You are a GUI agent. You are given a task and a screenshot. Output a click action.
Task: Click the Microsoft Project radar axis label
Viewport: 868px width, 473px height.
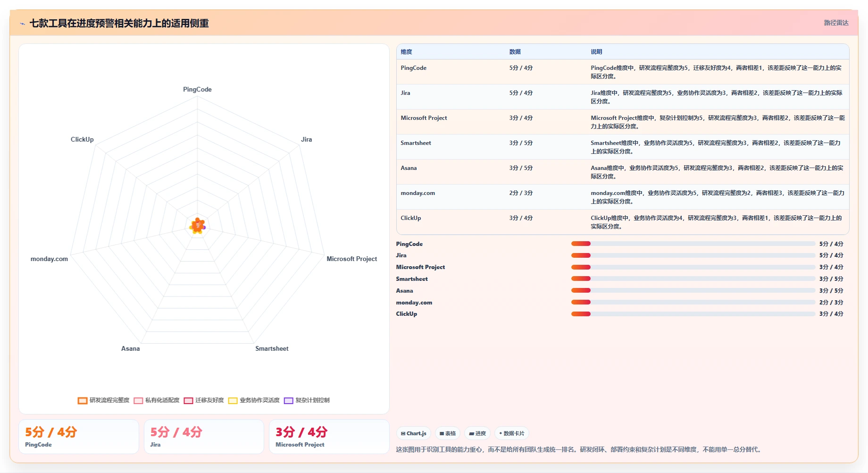point(352,259)
